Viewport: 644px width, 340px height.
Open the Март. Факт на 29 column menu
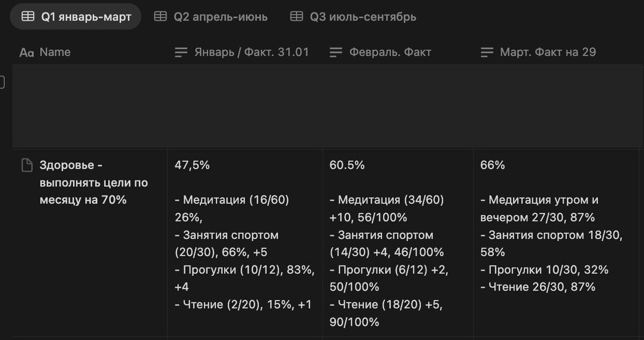pos(548,52)
